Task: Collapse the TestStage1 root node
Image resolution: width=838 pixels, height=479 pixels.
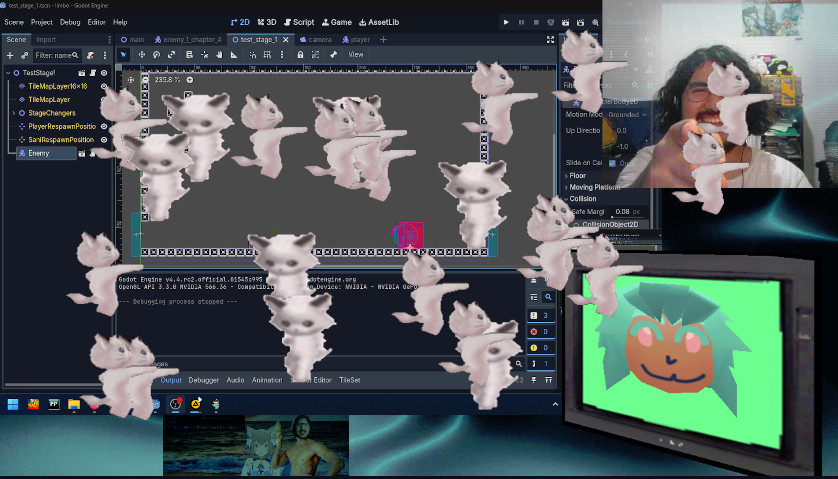Action: [x=8, y=73]
